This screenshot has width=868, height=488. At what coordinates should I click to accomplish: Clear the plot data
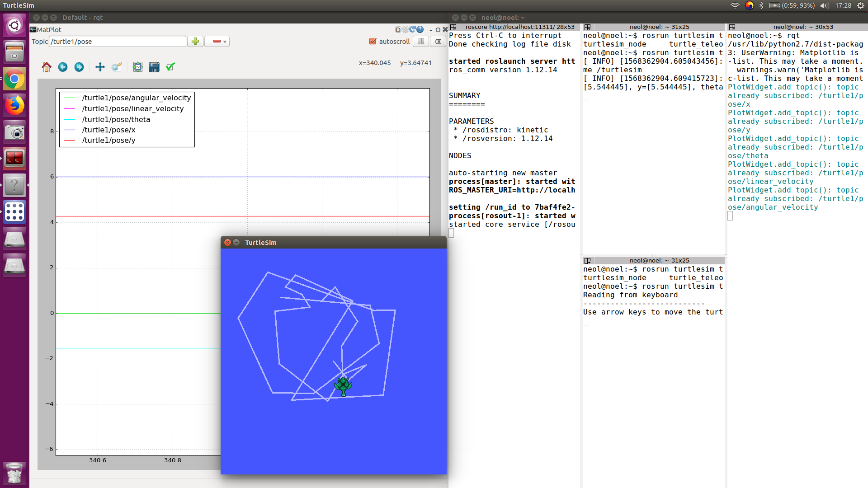[438, 42]
